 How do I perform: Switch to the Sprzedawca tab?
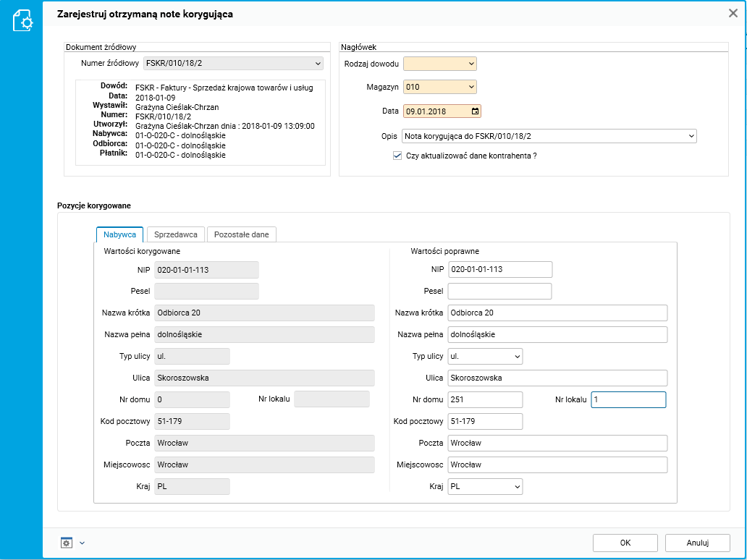pyautogui.click(x=176, y=234)
